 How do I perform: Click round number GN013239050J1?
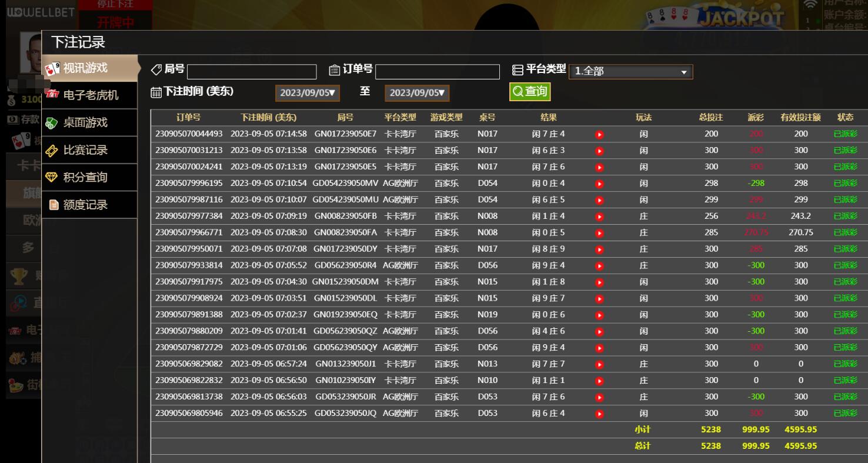tap(345, 364)
